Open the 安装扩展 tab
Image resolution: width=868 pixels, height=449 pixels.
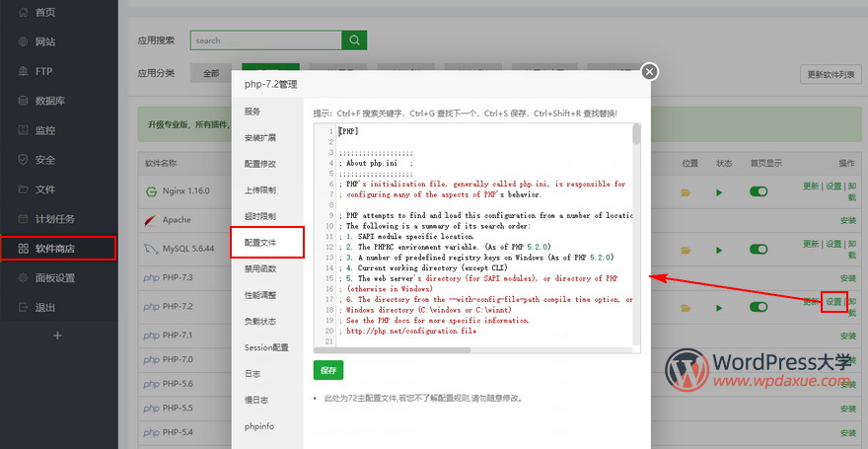[267, 137]
